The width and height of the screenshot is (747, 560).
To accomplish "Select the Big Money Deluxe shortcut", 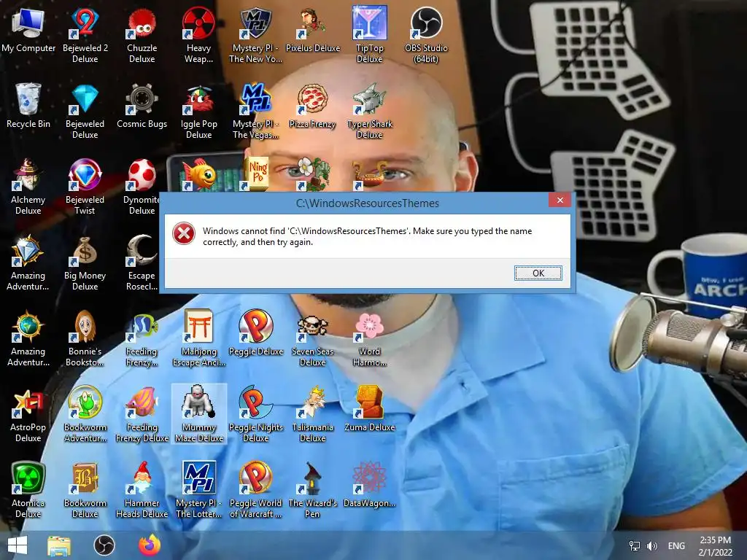I will coord(85,262).
